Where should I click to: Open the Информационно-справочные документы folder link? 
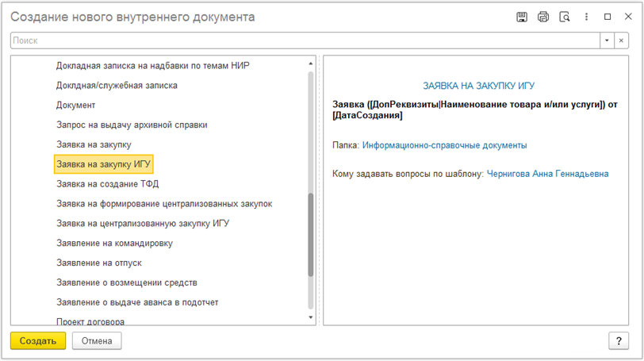[x=444, y=145]
